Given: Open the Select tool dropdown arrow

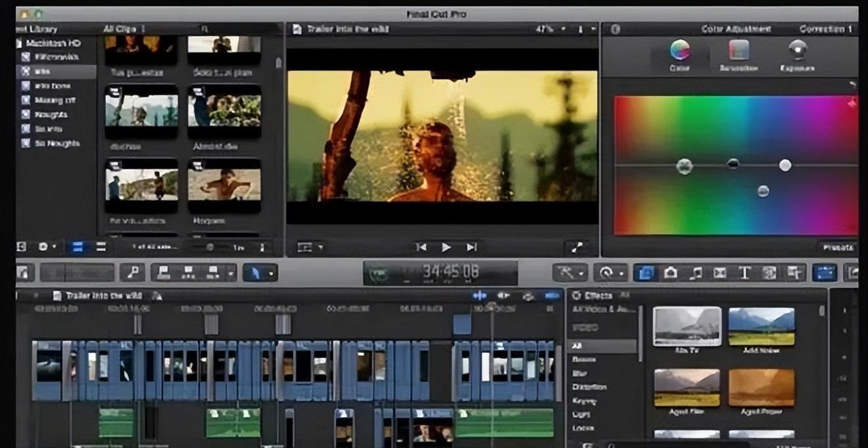Looking at the screenshot, I should click(x=271, y=273).
